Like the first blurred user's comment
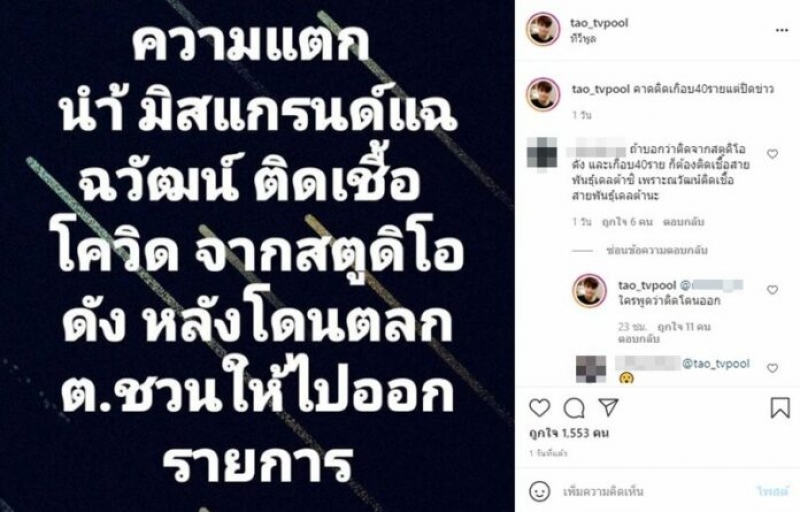Image resolution: width=800 pixels, height=512 pixels. tap(772, 153)
